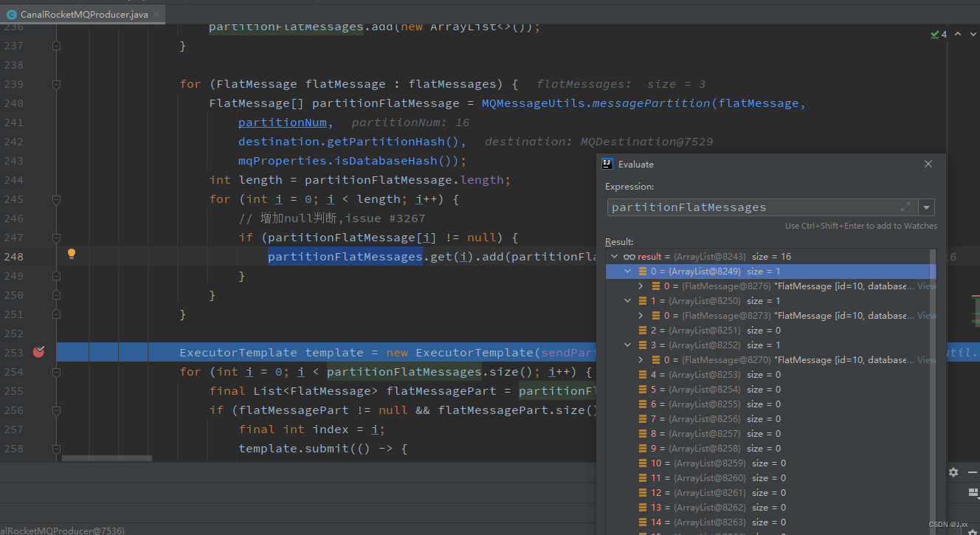Close the CanalRocketMQProducer.java tab

158,14
